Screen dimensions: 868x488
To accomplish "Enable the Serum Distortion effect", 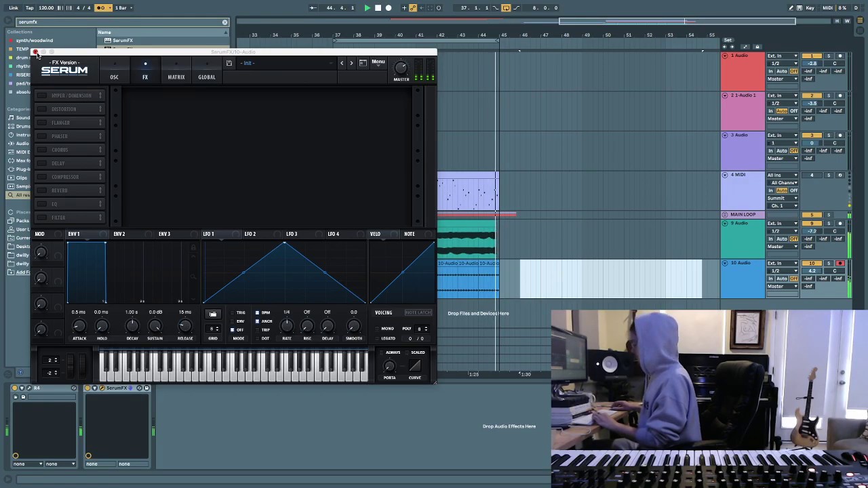I will coord(42,109).
